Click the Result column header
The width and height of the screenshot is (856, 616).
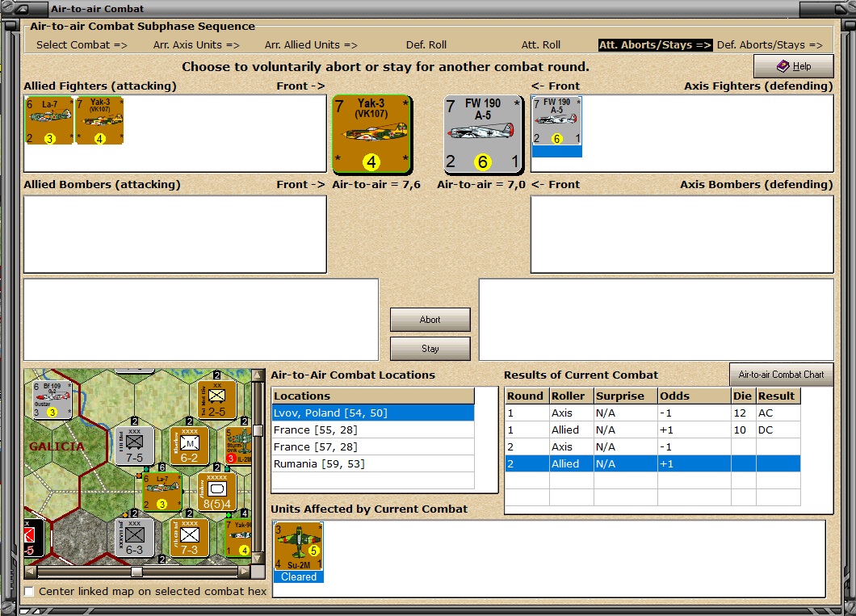[778, 396]
